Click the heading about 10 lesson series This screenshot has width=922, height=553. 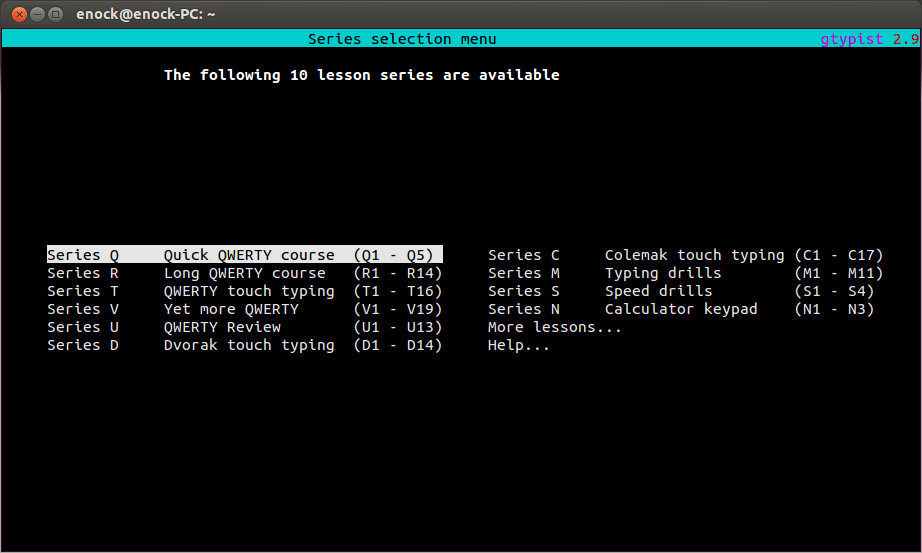[362, 75]
